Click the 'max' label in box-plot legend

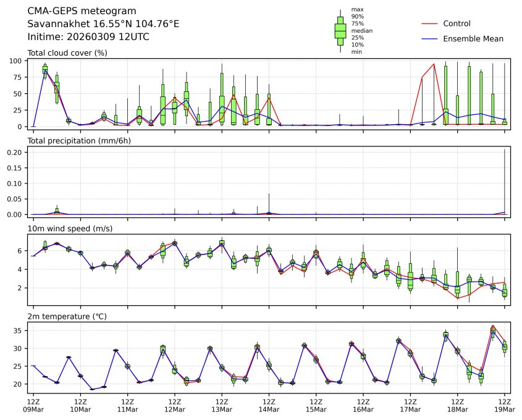coord(356,9)
